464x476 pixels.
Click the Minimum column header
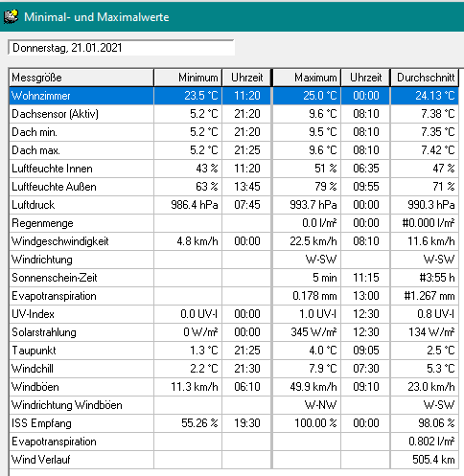point(188,78)
